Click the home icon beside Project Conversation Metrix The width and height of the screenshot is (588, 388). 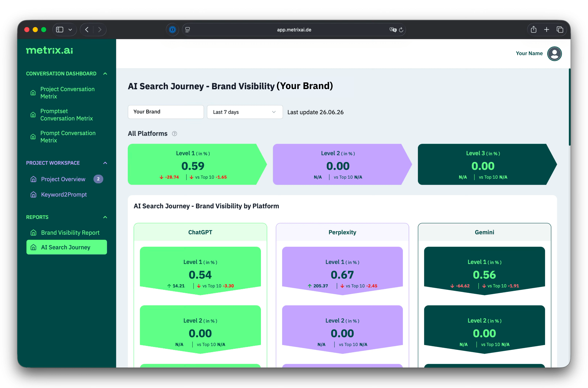point(33,93)
